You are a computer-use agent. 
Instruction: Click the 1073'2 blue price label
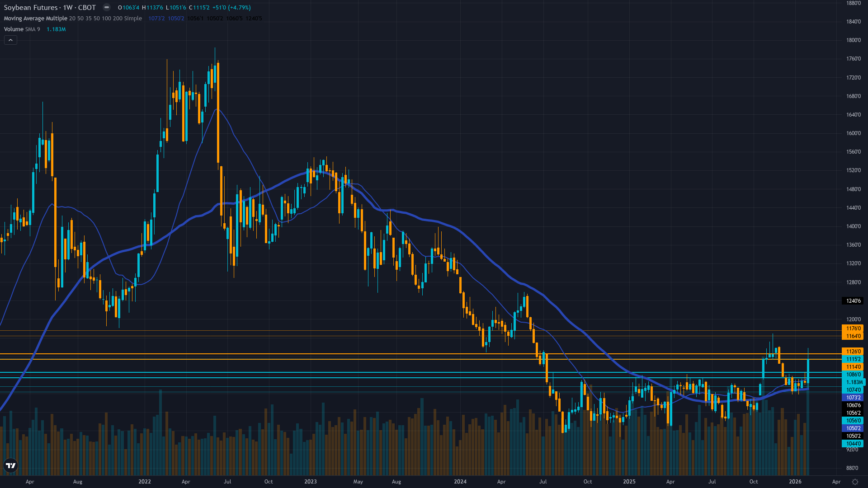click(853, 398)
